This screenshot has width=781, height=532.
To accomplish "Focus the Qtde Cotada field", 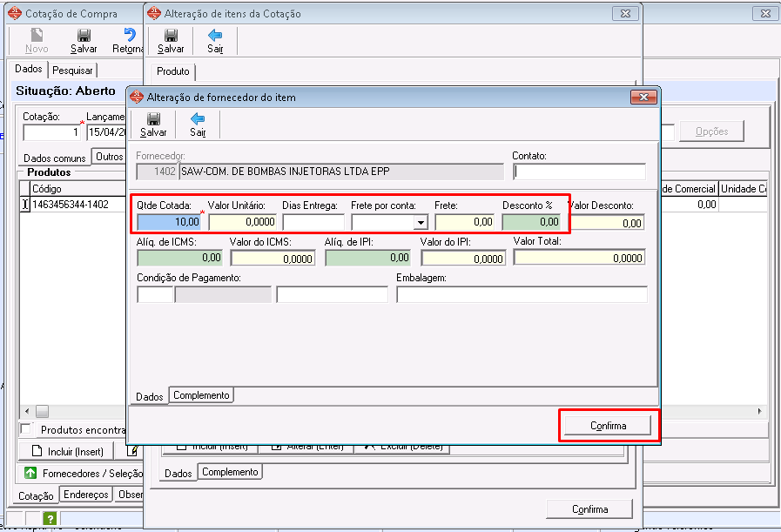I will coord(169,222).
